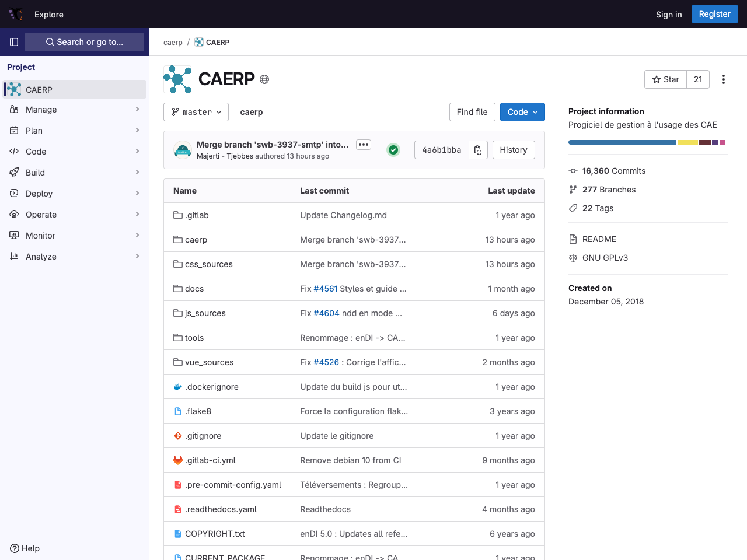Expand the Deploy sidebar section
Screen dimensions: 747x560
(75, 194)
